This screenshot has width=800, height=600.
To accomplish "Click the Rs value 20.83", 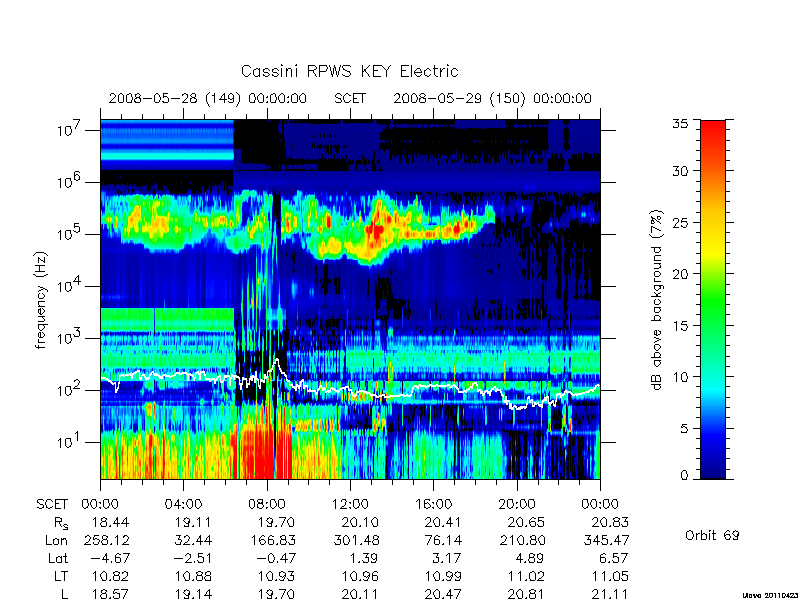I will tap(610, 522).
